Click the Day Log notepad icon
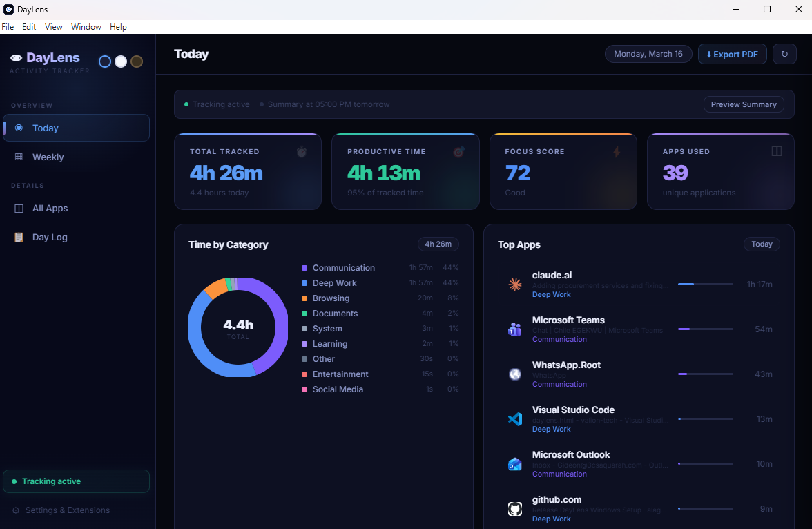Image resolution: width=812 pixels, height=529 pixels. click(x=19, y=238)
